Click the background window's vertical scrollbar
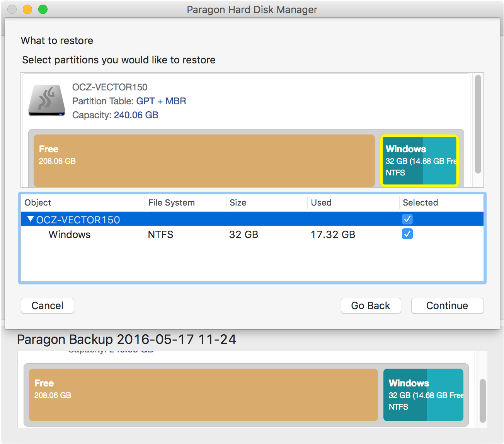This screenshot has height=444, width=504. click(482, 401)
